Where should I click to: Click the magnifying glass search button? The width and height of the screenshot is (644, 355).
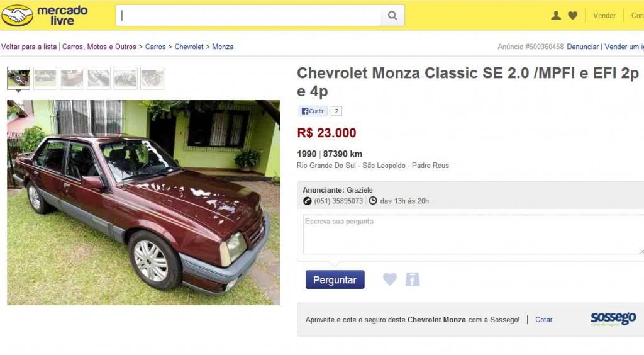(392, 16)
